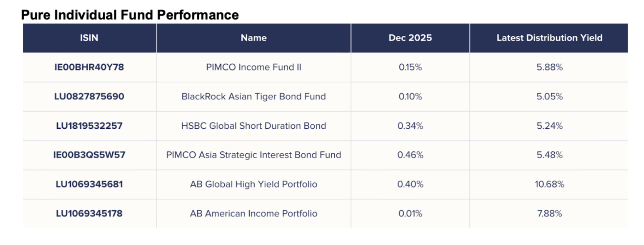Viewport: 644px width, 245px height.
Task: Select ISIN IE00BHR40Y78
Action: pyautogui.click(x=89, y=67)
